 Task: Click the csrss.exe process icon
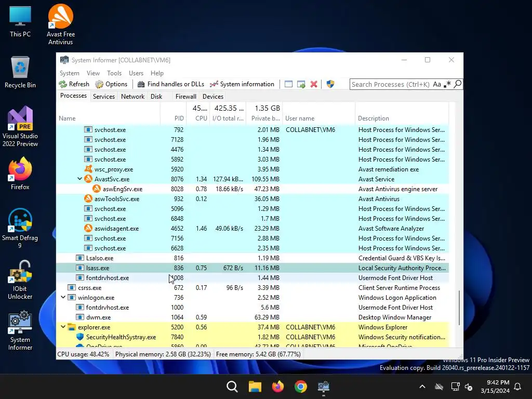pos(72,287)
